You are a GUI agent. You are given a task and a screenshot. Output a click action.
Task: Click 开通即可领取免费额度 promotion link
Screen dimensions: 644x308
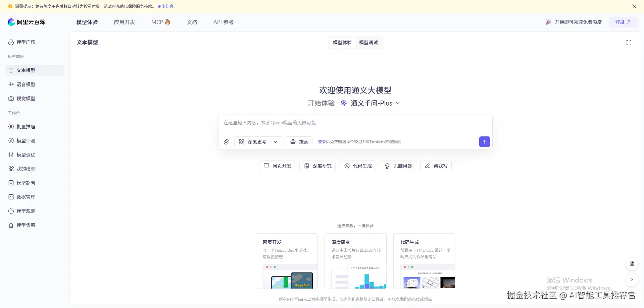click(574, 22)
